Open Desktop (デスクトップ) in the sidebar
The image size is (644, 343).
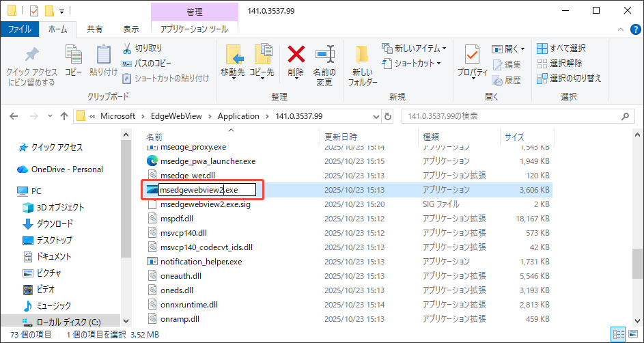coord(48,240)
